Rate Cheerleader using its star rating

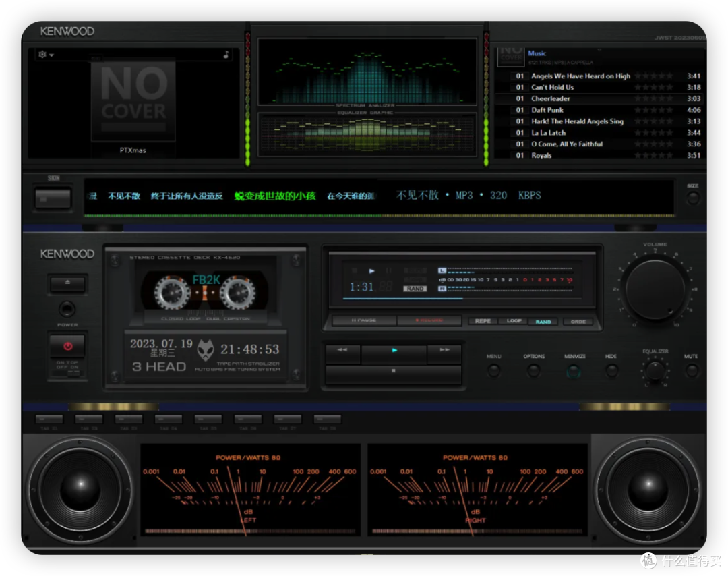(x=654, y=98)
